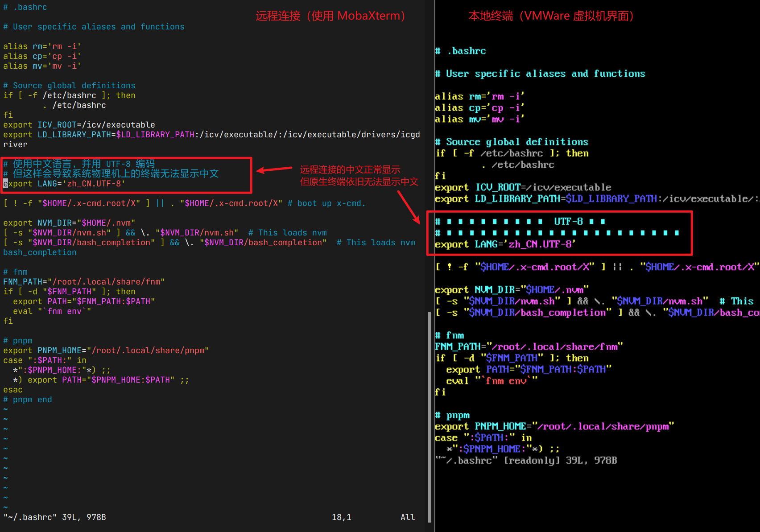This screenshot has height=532, width=760.
Task: Click '# pnpm' comment in VMWare terminal
Action: 452,415
